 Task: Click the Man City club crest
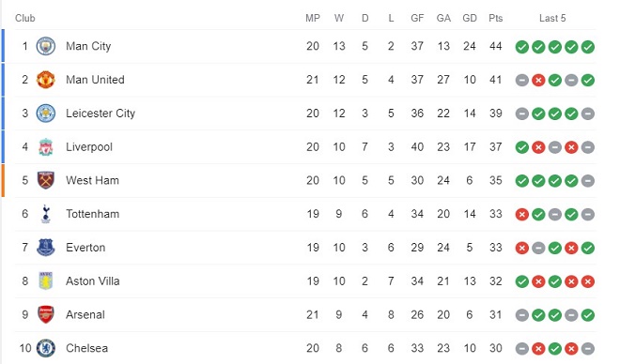pos(45,46)
